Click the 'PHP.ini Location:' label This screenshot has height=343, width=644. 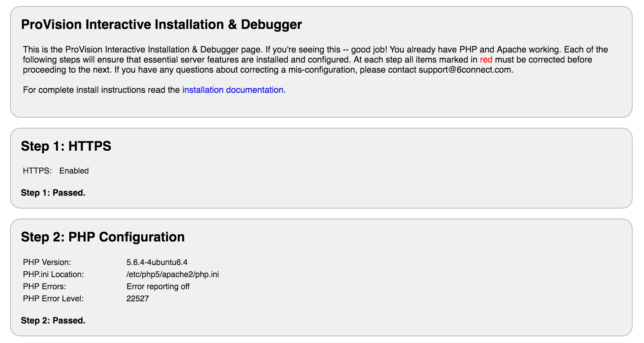53,274
